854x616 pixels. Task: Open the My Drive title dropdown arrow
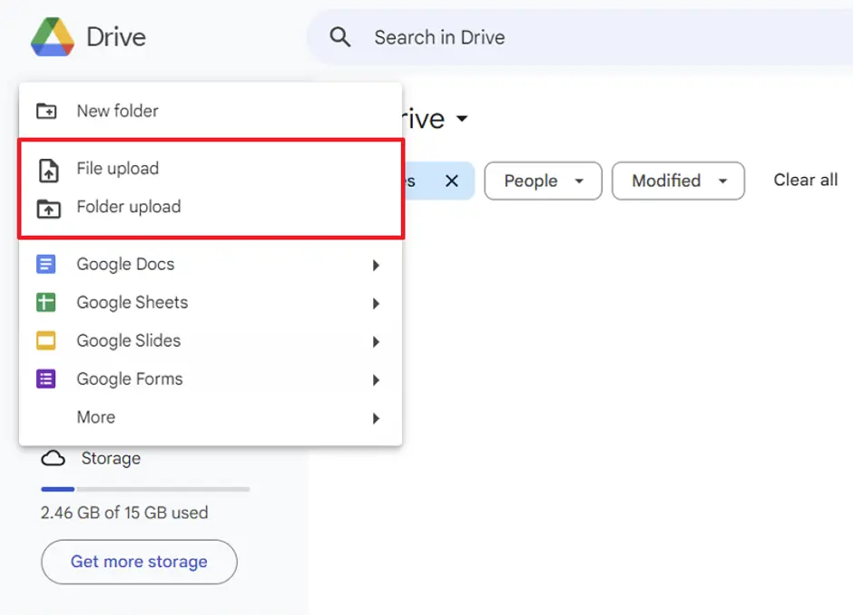click(462, 118)
